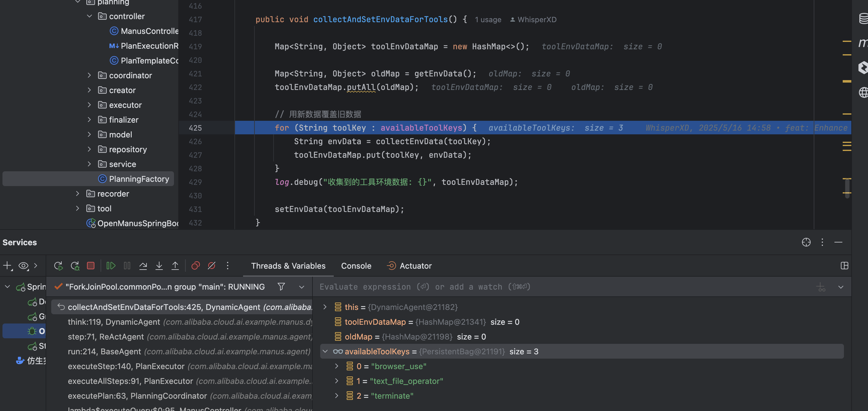
Task: Open View Breakpoints dialog
Action: [196, 266]
